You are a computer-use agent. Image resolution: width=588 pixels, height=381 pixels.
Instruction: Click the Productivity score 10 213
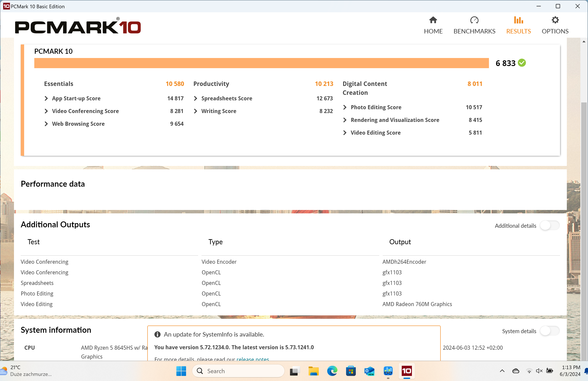point(324,84)
